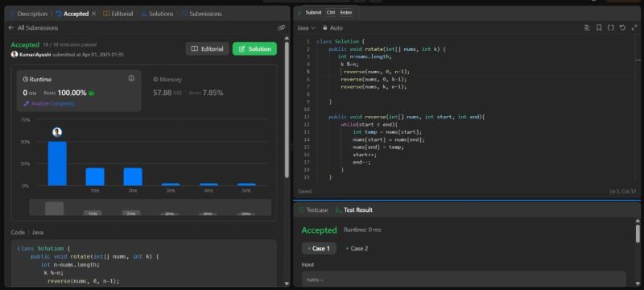This screenshot has height=290, width=644.
Task: Click editor line 'nums[start] = nums[end];'
Action: (x=389, y=139)
